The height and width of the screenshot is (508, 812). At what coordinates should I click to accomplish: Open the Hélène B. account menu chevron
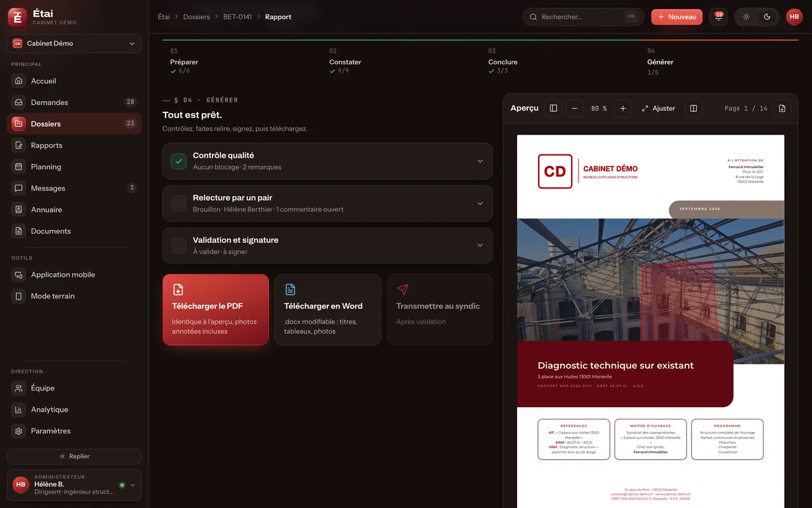point(133,485)
